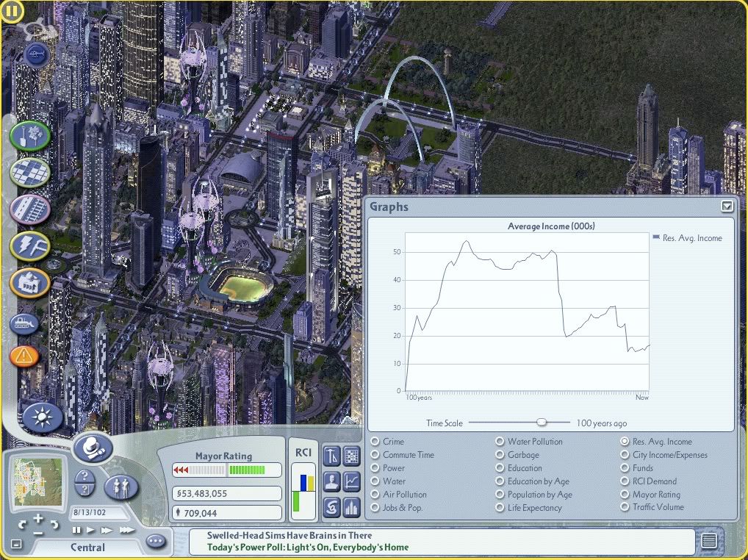Open the Data Views grid icon
748x560 pixels.
click(x=351, y=456)
